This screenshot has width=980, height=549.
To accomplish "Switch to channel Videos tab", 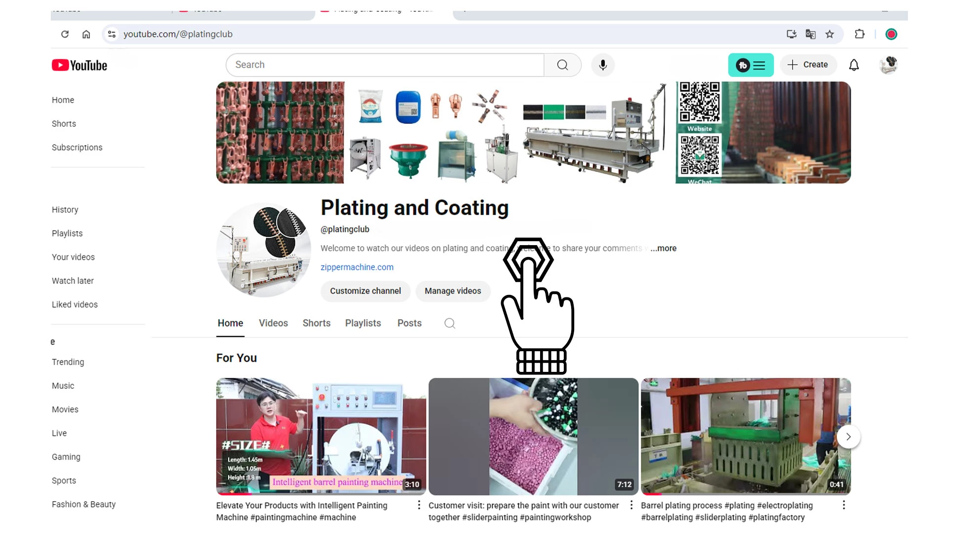I will point(274,323).
